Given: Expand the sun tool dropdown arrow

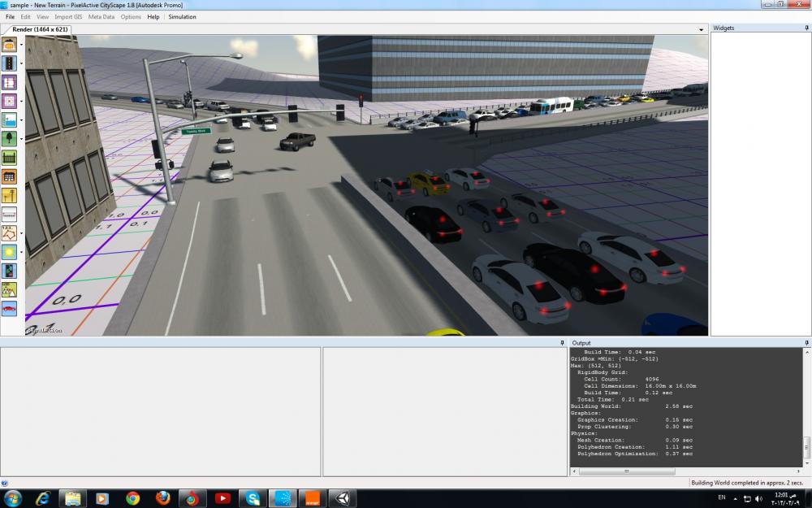Looking at the screenshot, I should [21, 252].
